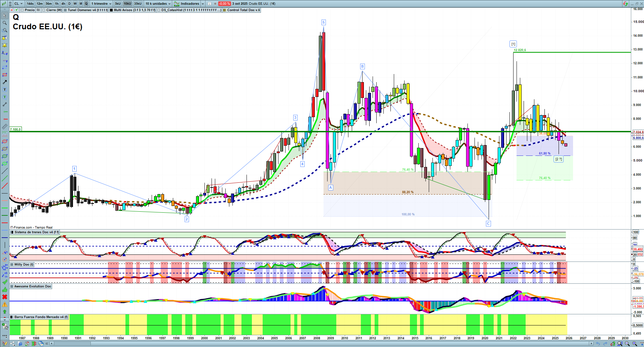This screenshot has width=644, height=347.
Task: Select the thumbs up marker tool
Action: pos(5,289)
